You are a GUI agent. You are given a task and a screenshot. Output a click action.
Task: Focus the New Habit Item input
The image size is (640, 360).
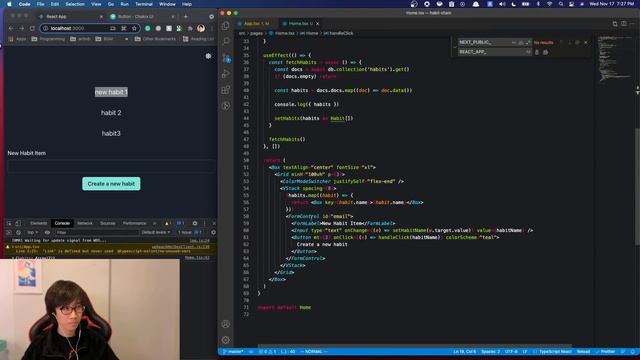pos(111,166)
